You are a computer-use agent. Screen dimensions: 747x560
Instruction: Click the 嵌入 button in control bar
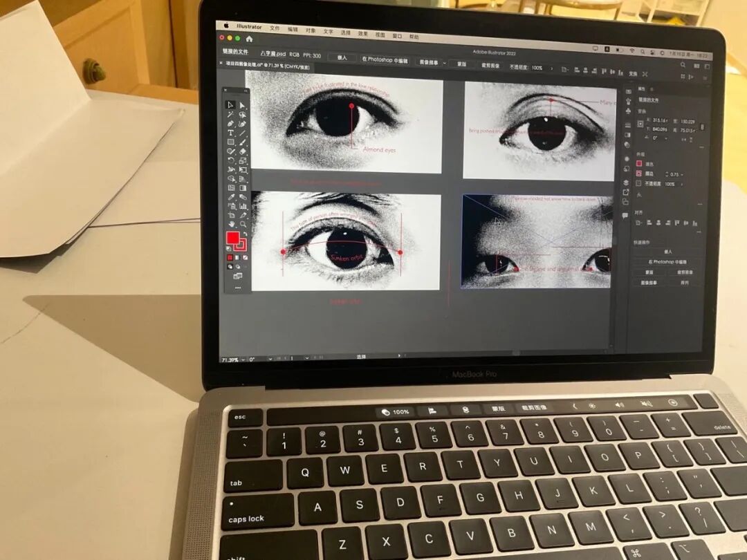pos(342,57)
